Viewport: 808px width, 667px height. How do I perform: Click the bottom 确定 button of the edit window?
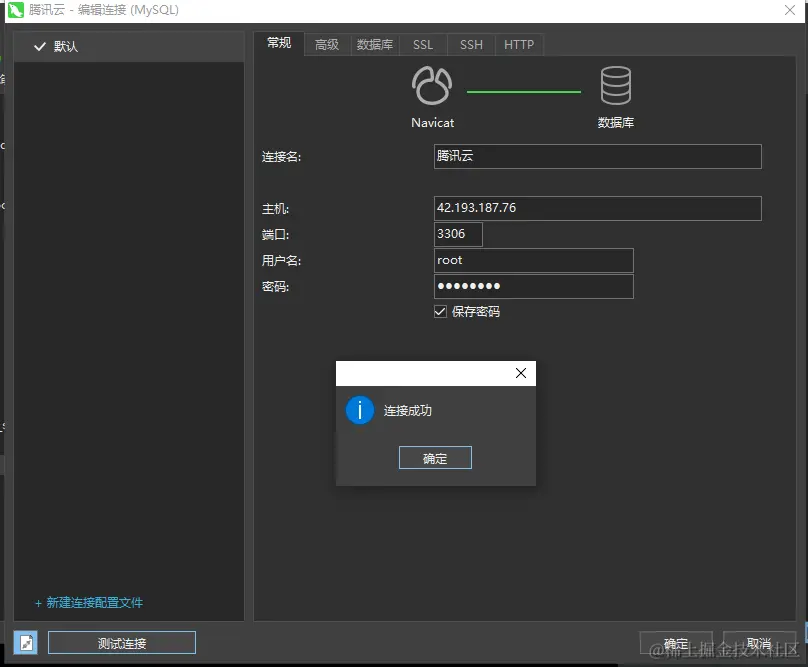(676, 643)
